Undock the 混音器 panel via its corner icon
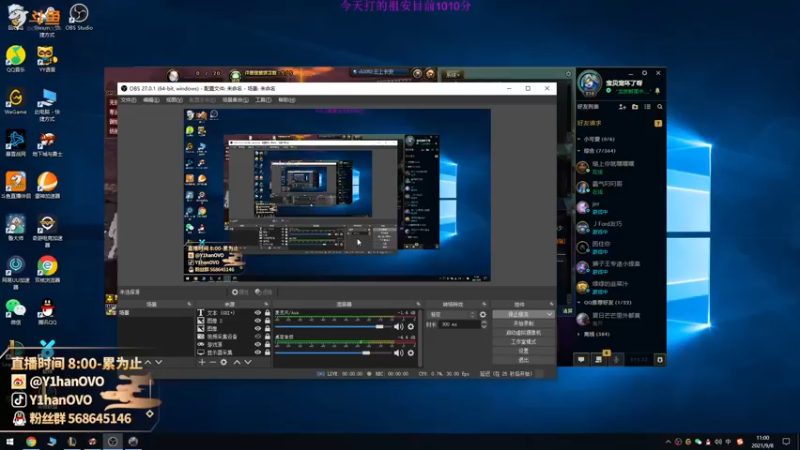800x450 pixels. [418, 304]
